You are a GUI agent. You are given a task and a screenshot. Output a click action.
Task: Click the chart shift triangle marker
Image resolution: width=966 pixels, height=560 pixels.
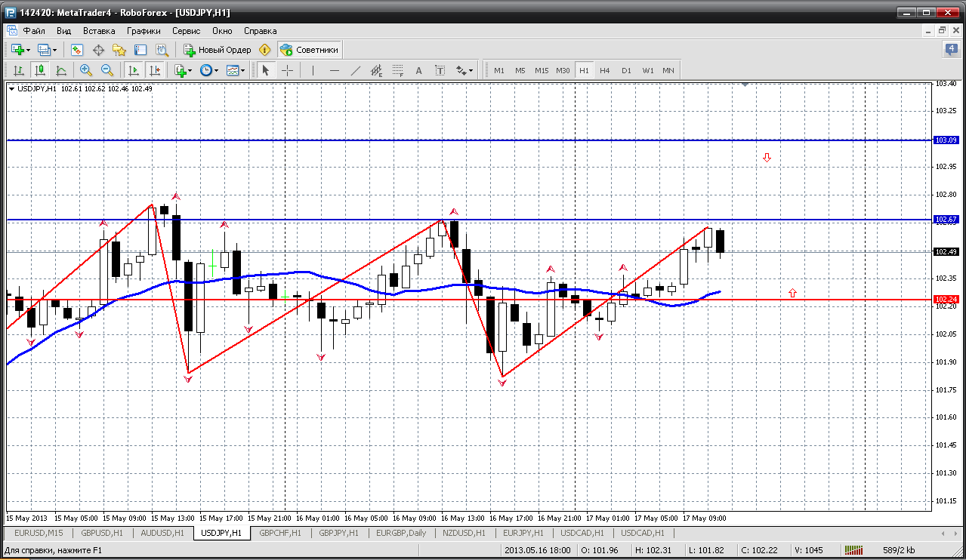745,85
